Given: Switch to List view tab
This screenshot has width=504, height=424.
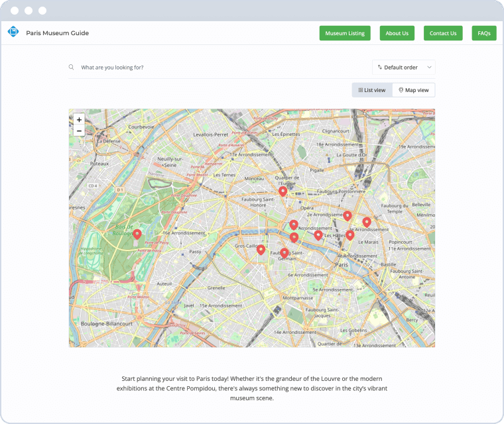Looking at the screenshot, I should pos(372,90).
